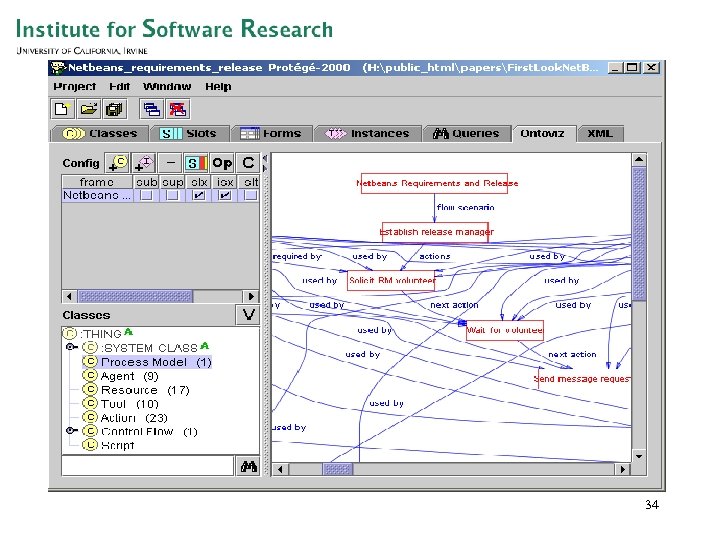Click the Open Project folder icon
The width and height of the screenshot is (720, 540).
(88, 109)
